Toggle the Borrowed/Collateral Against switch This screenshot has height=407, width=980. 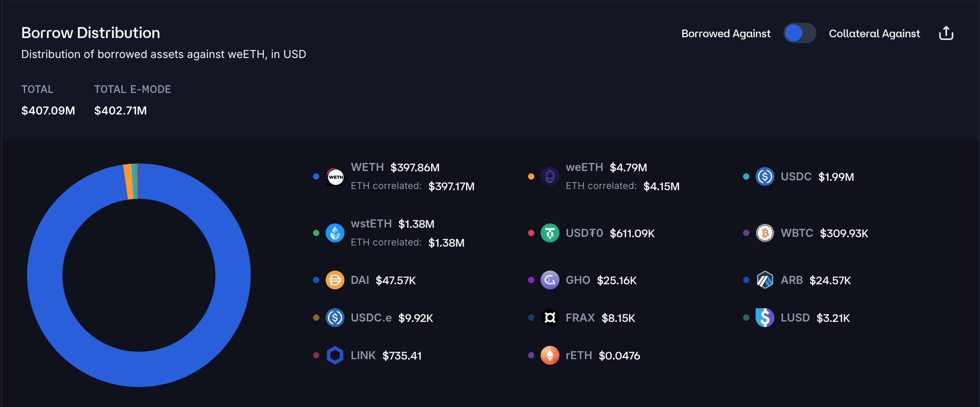pos(800,33)
